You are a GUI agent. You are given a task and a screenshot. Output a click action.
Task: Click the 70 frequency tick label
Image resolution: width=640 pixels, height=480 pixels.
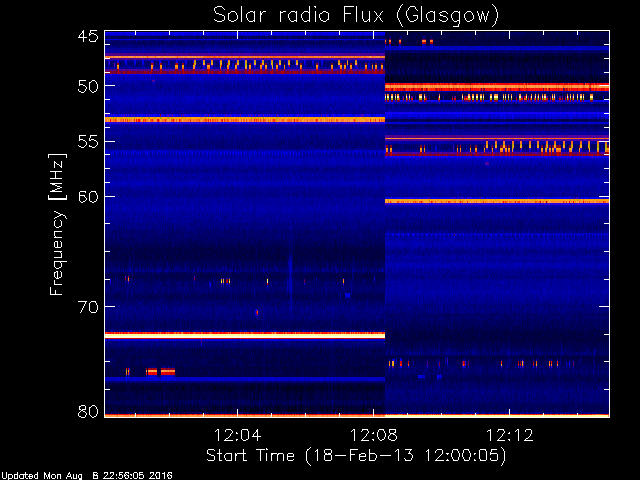pos(88,307)
